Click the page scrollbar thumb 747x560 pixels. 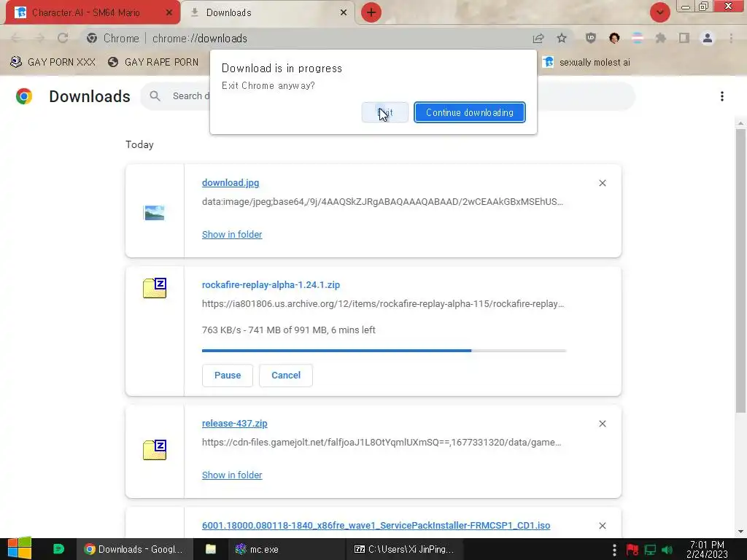tap(740, 271)
